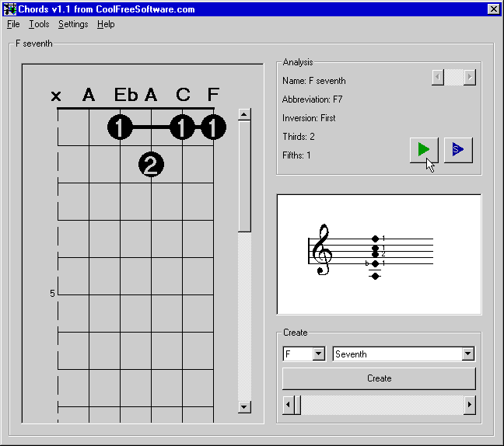Play the chord with the green arrow

tap(424, 150)
